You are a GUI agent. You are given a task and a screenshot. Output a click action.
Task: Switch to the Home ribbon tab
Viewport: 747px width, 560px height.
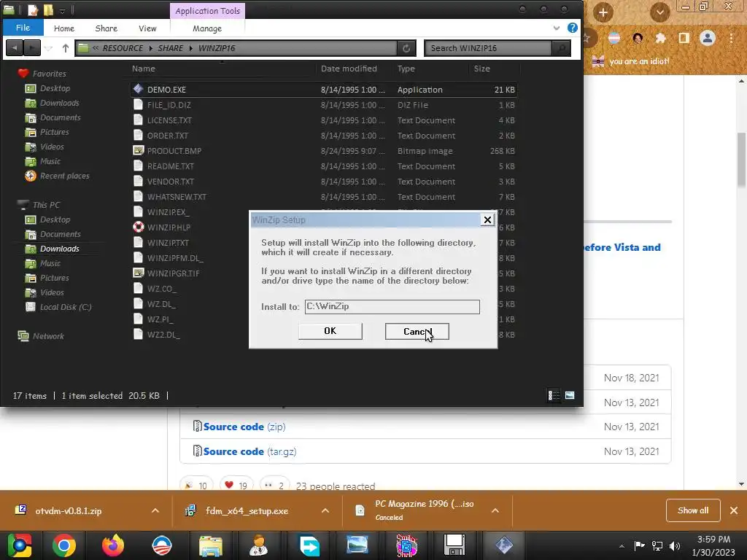click(x=64, y=28)
